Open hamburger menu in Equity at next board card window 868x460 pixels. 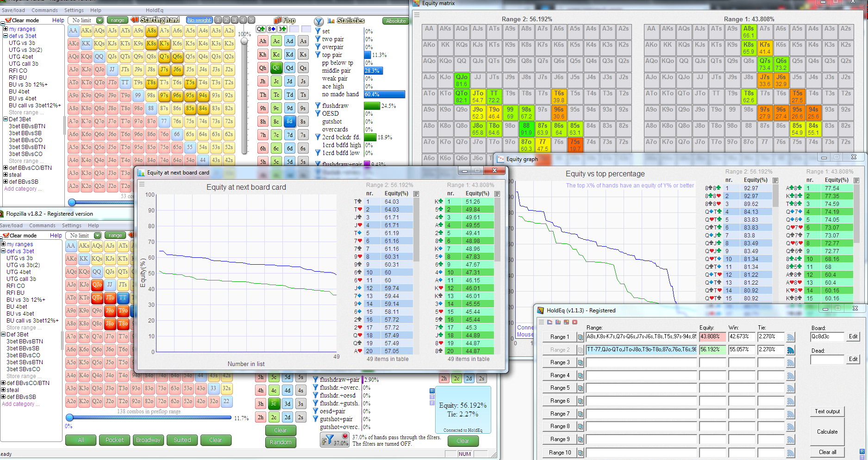click(x=142, y=184)
